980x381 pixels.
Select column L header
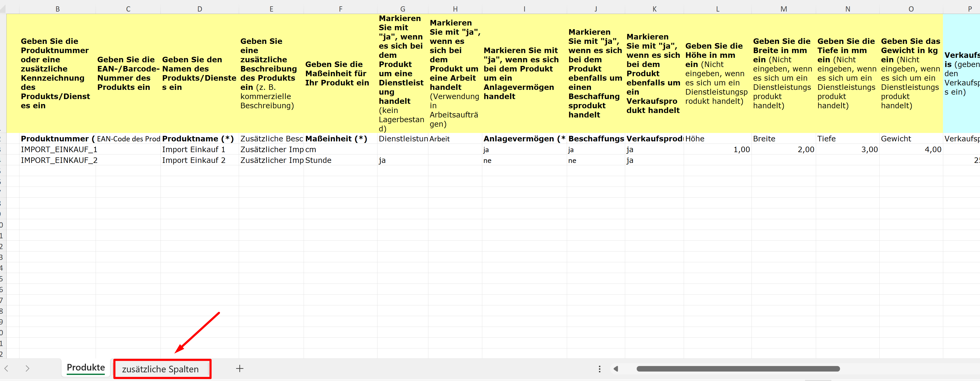718,9
